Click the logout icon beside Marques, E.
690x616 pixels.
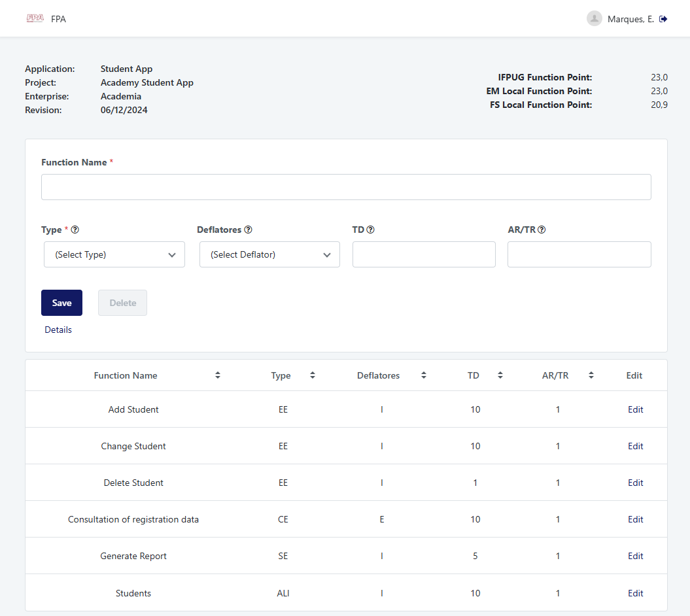point(663,19)
